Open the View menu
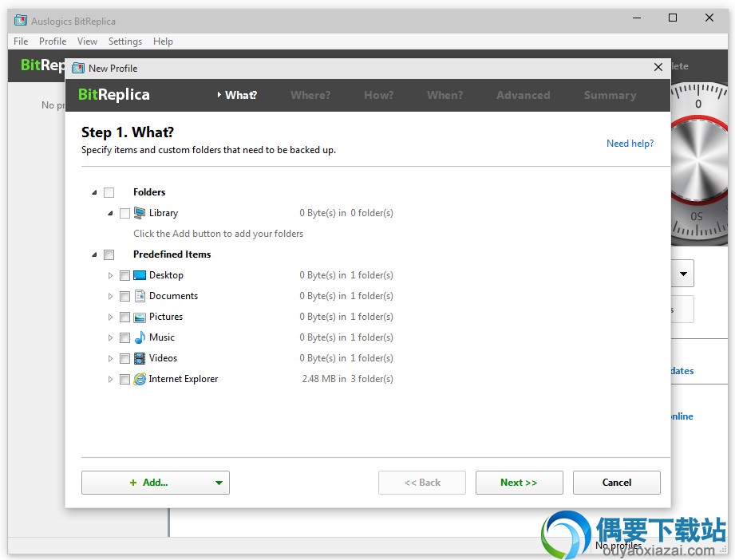The height and width of the screenshot is (560, 735). click(x=87, y=41)
